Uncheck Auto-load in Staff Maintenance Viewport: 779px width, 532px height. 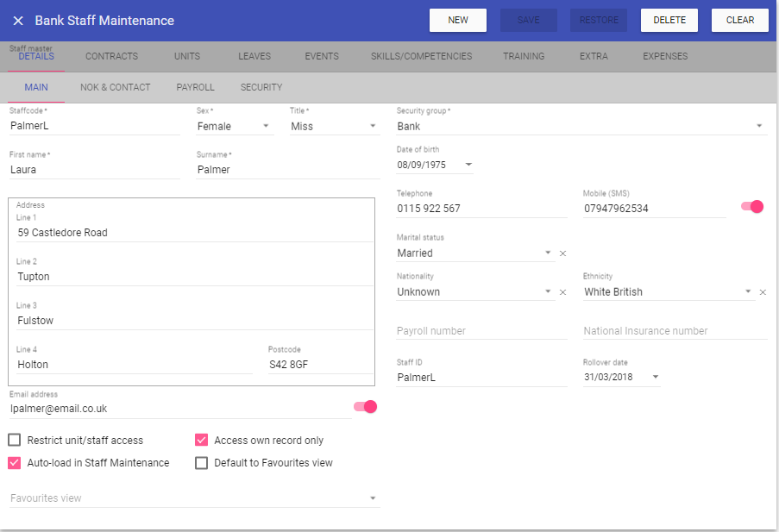tap(15, 463)
